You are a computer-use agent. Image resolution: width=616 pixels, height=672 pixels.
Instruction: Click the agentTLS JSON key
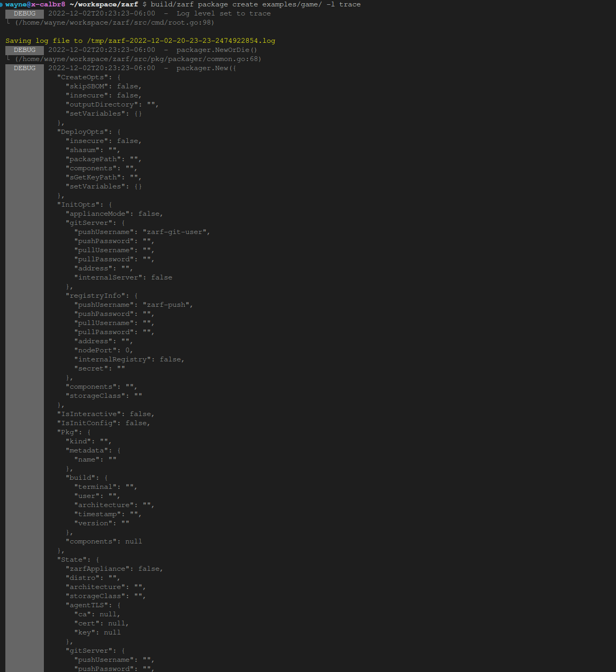87,605
